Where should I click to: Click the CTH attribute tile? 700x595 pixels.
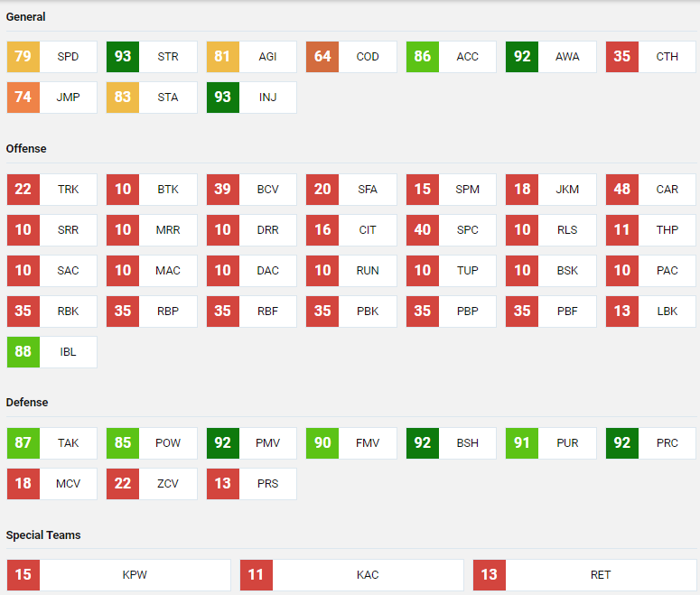pos(650,57)
